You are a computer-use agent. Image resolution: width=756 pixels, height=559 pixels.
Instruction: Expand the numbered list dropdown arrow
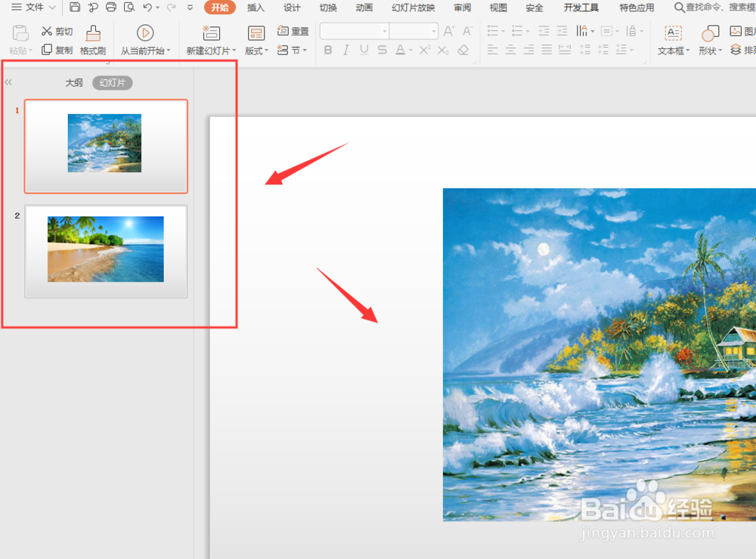(x=528, y=32)
